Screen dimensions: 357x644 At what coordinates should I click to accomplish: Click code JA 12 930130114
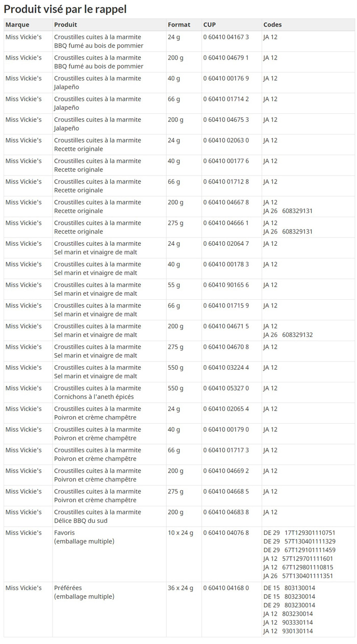coord(288,631)
